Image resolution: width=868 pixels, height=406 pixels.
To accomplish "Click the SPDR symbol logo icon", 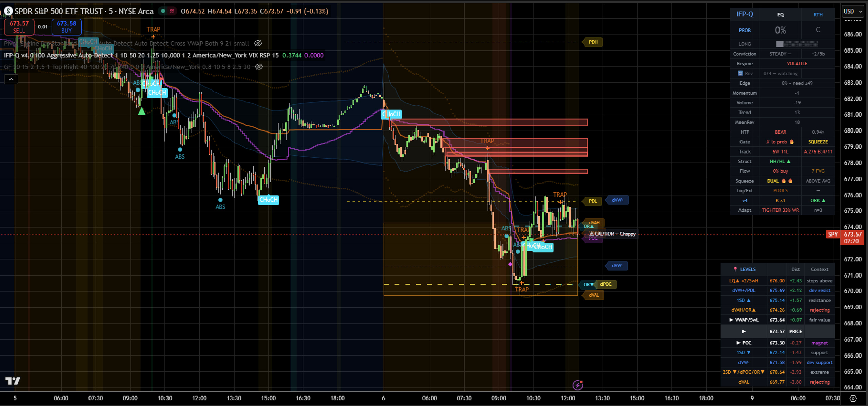I will click(8, 11).
